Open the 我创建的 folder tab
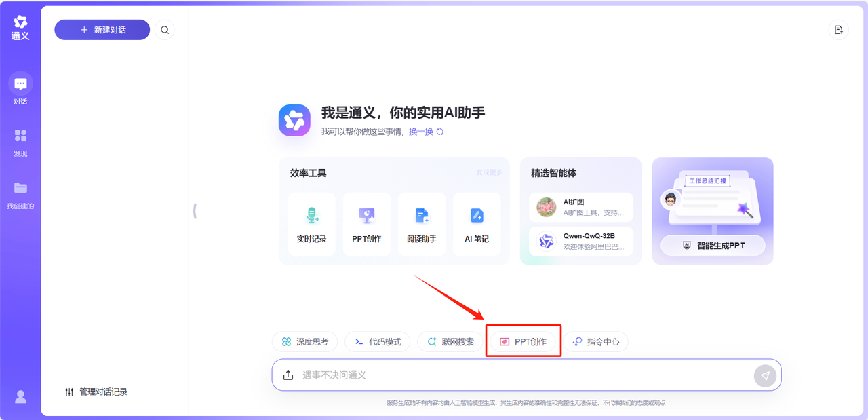Viewport: 868px width, 420px height. (20, 194)
